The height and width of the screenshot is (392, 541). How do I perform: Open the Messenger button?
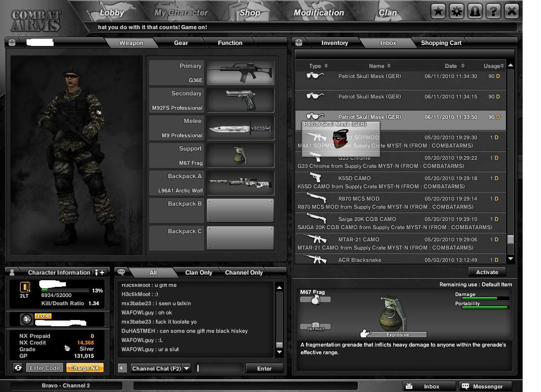[x=486, y=386]
